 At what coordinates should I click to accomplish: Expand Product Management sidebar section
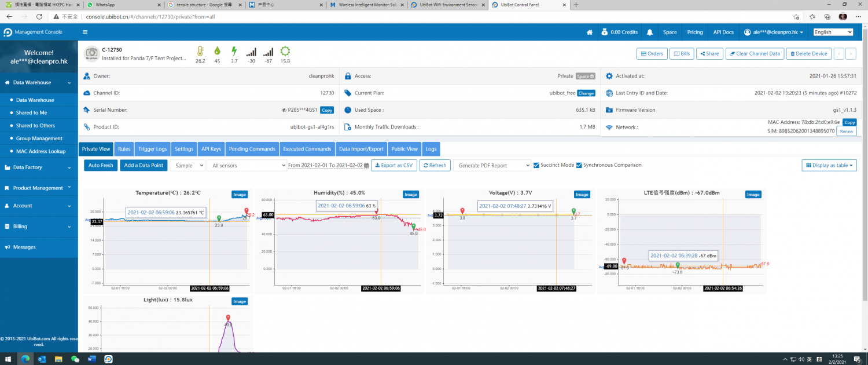pyautogui.click(x=39, y=188)
